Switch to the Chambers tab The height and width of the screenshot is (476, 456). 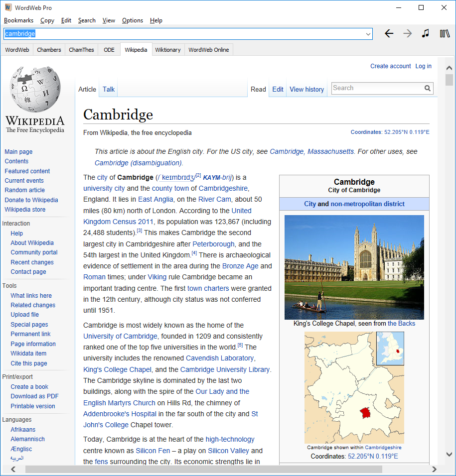[49, 50]
